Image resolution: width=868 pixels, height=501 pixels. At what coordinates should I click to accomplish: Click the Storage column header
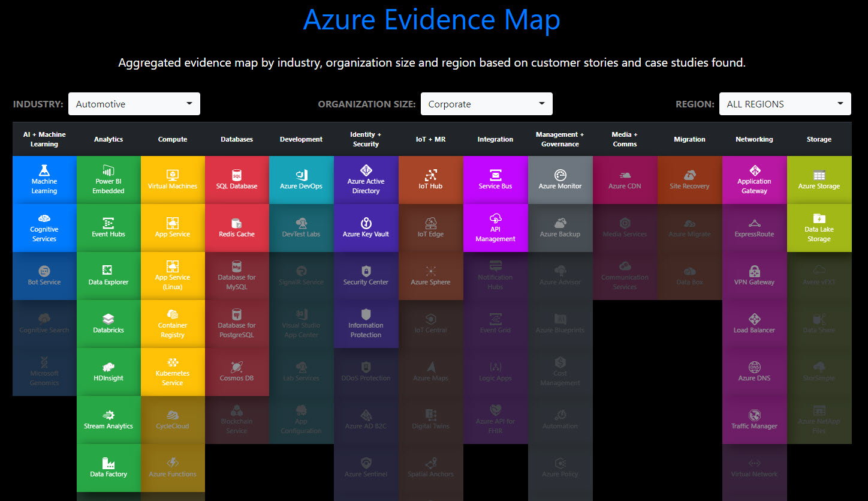819,139
